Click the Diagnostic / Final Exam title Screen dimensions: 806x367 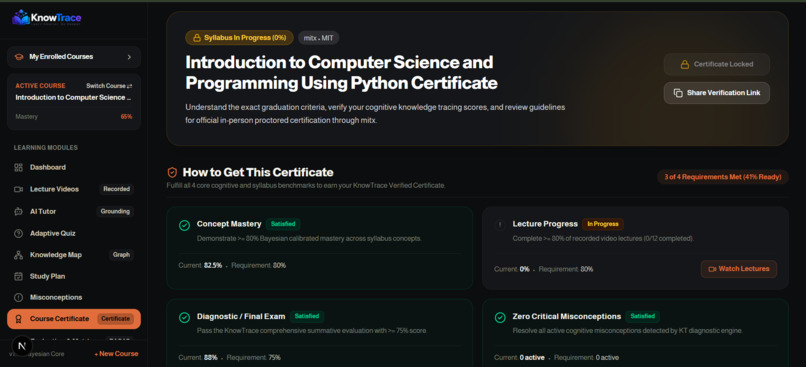241,317
